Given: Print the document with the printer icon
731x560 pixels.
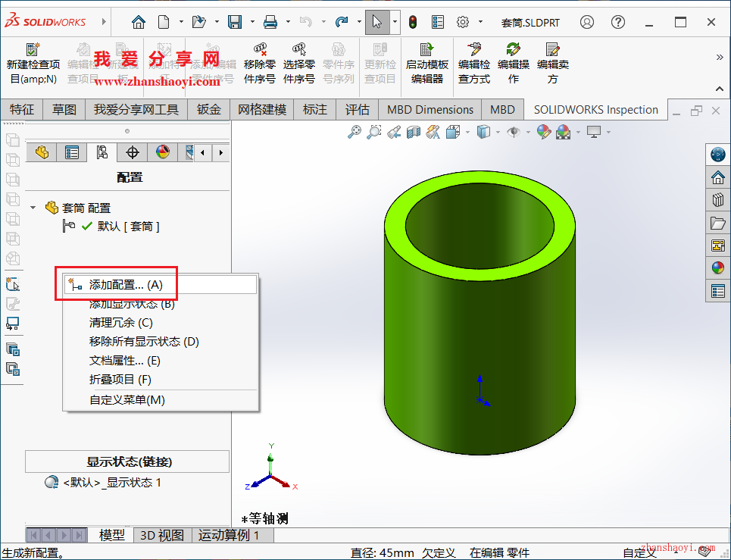Looking at the screenshot, I should coord(270,22).
